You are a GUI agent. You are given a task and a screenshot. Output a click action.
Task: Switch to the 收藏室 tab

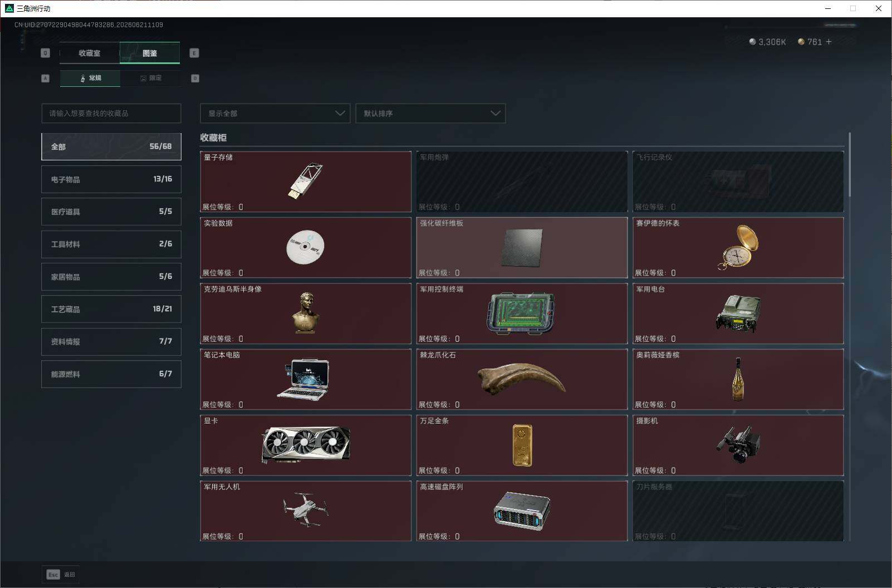[x=90, y=53]
